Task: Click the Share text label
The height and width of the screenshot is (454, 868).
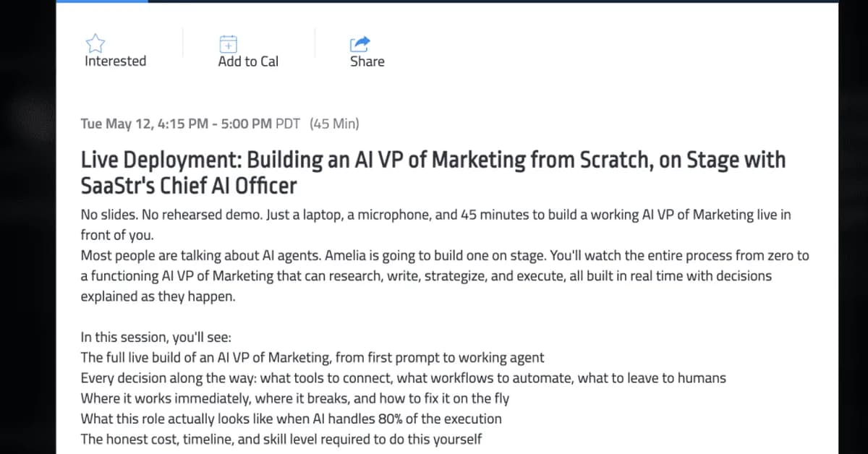Action: click(366, 61)
